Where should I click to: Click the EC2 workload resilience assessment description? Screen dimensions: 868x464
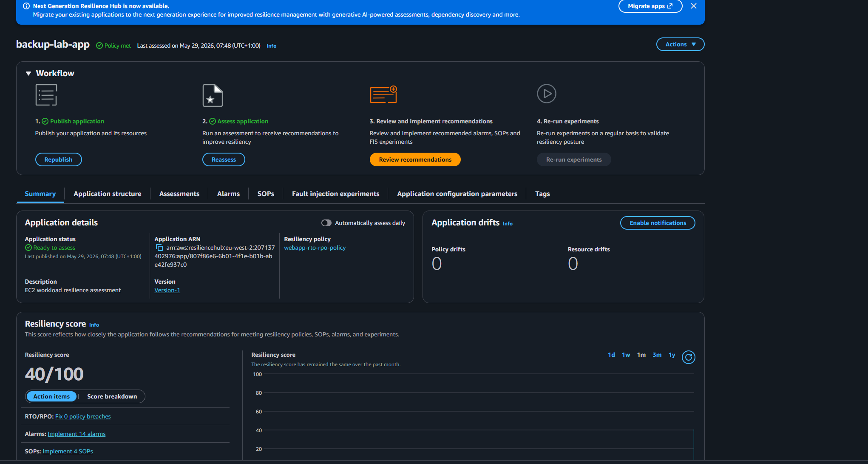pos(73,290)
